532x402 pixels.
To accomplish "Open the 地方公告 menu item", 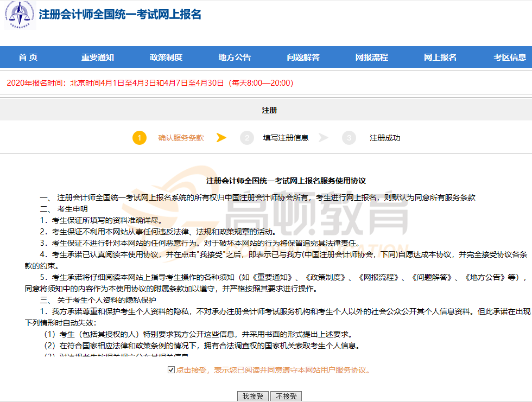I will click(x=235, y=58).
